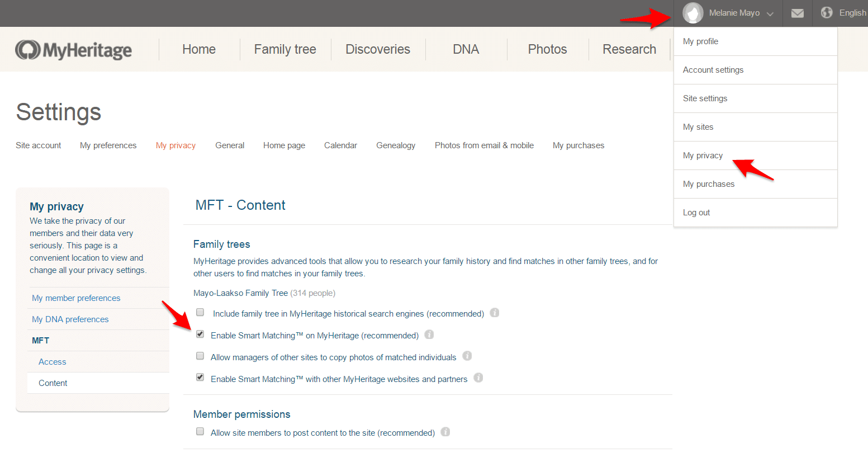Check Allow site members to post content
Screen dimensions: 868x457
coord(200,431)
